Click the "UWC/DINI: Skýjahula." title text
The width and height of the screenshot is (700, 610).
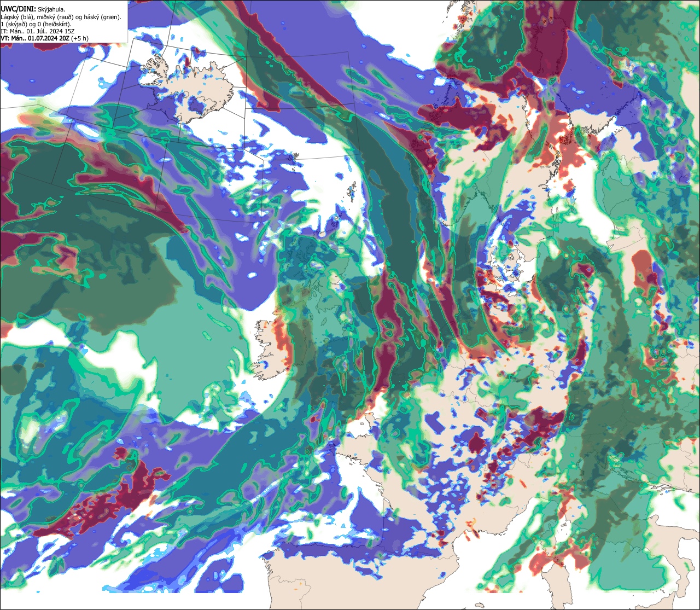(x=33, y=9)
